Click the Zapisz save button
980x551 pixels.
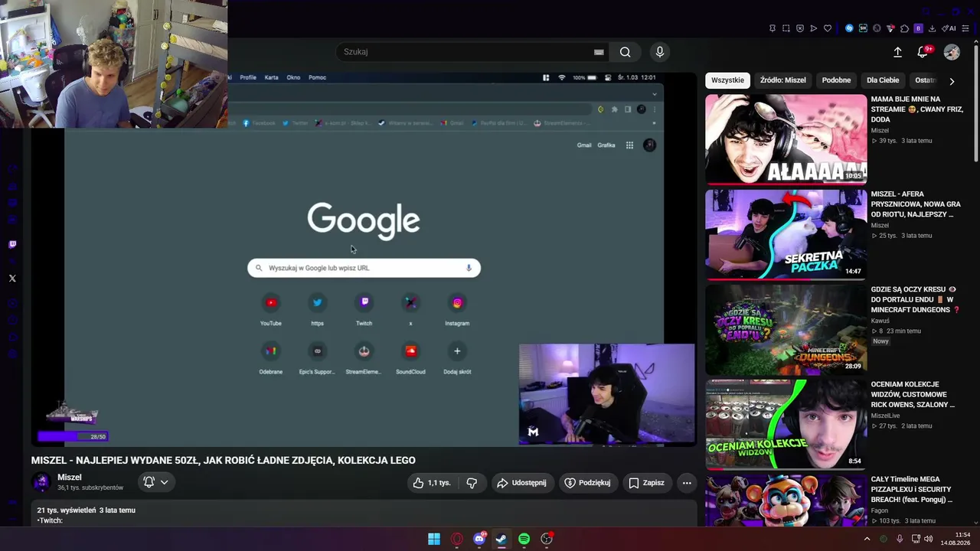tap(646, 483)
